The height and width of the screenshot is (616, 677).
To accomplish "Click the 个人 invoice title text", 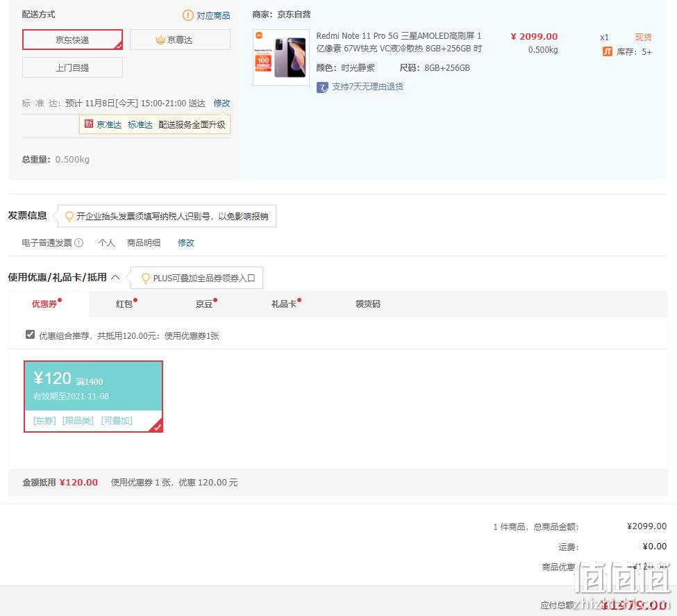I will (x=107, y=243).
